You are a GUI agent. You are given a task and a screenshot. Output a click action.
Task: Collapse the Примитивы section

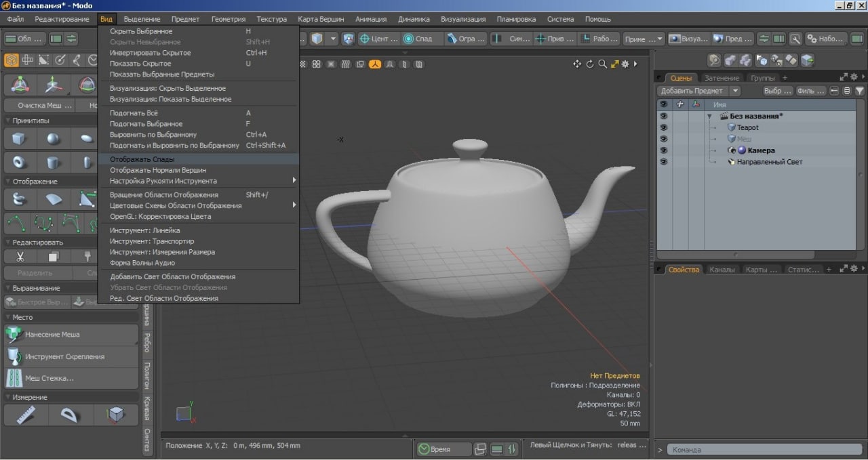7,121
